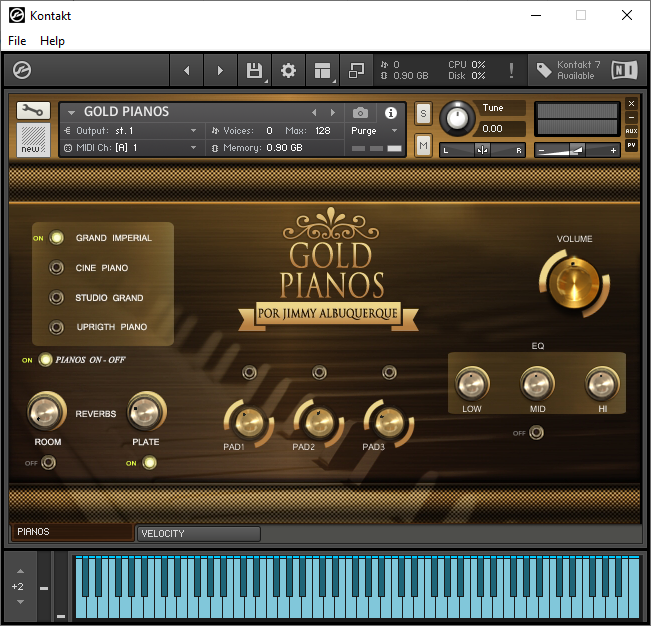
Task: Click the Tune knob
Action: click(x=457, y=119)
